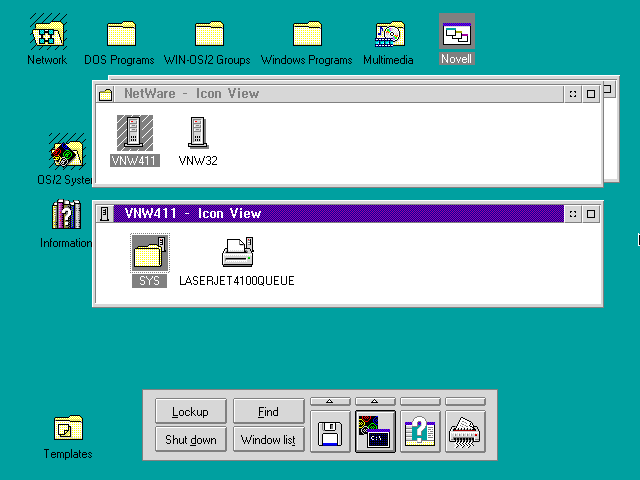This screenshot has width=640, height=480.
Task: Open the DOS Programs folder
Action: pos(121,33)
